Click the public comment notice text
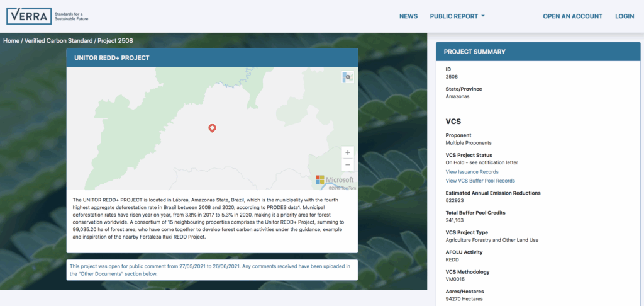Screen dimensions: 644x306 tap(210, 270)
